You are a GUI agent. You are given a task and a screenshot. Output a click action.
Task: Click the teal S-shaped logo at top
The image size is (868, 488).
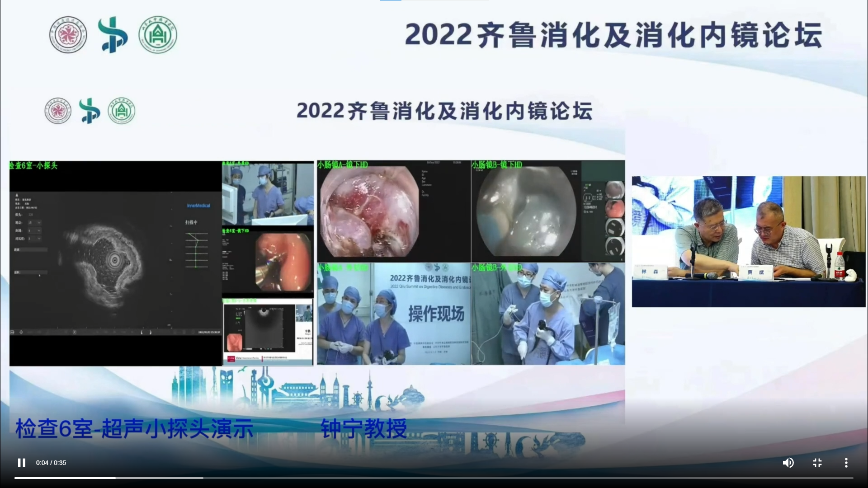[113, 35]
